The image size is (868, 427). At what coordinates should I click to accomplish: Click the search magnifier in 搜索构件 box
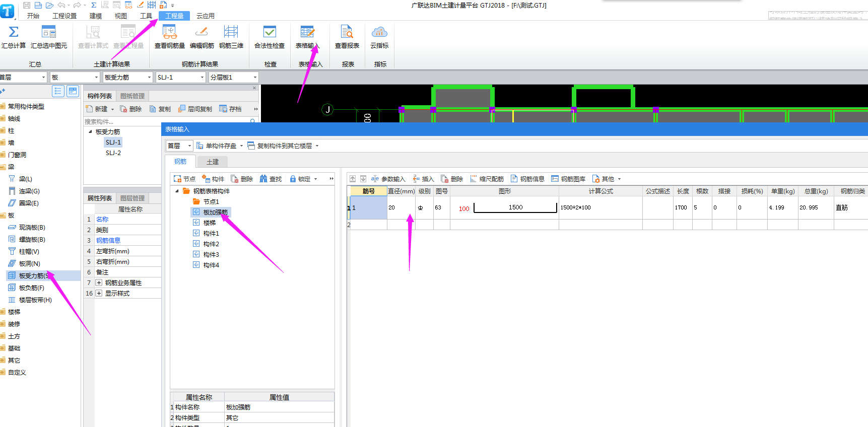point(253,121)
